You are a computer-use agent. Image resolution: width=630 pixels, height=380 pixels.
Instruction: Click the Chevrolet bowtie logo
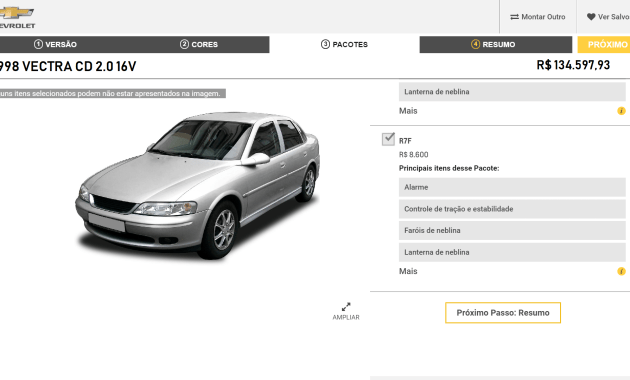click(x=16, y=13)
